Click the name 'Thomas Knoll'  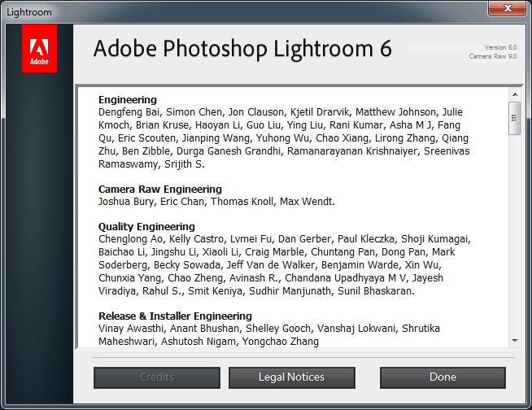pyautogui.click(x=242, y=202)
